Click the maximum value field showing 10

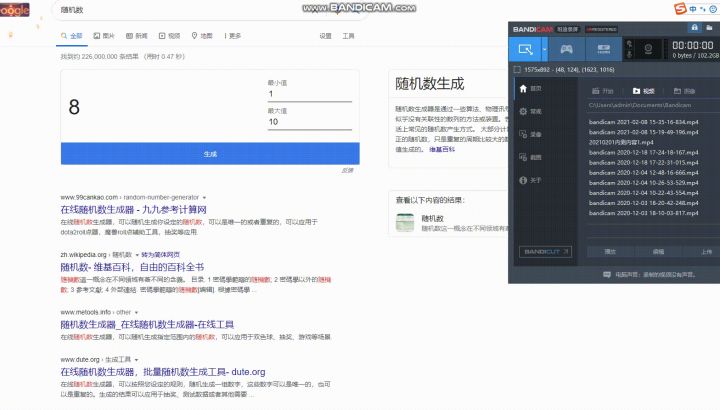click(310, 122)
